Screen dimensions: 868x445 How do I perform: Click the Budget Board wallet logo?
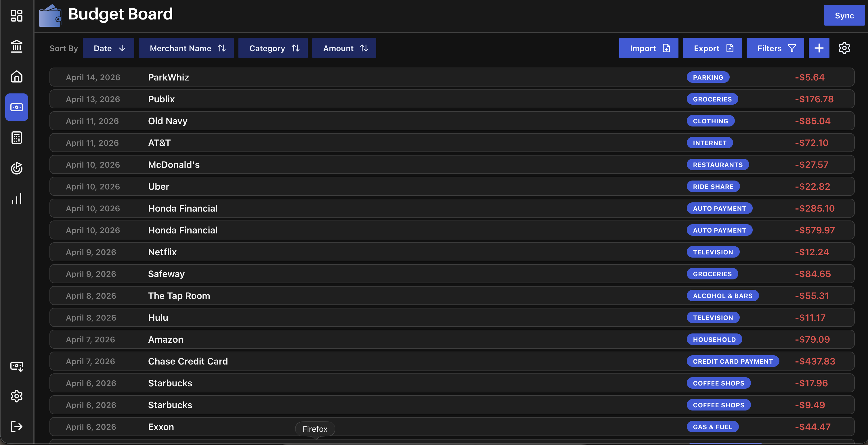(x=50, y=16)
